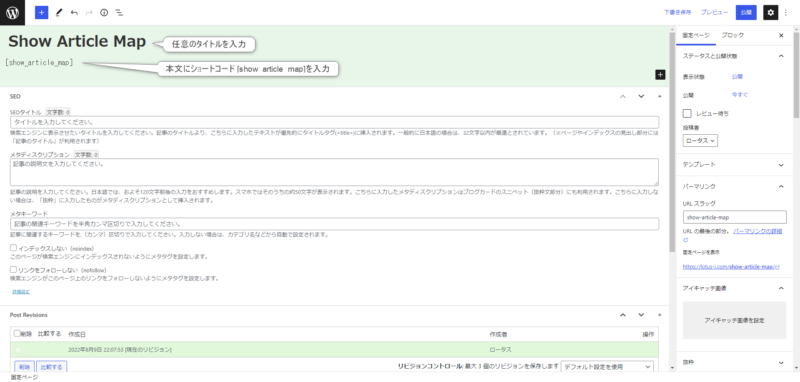
Task: Move Post Revisions panel up
Action: pos(622,315)
